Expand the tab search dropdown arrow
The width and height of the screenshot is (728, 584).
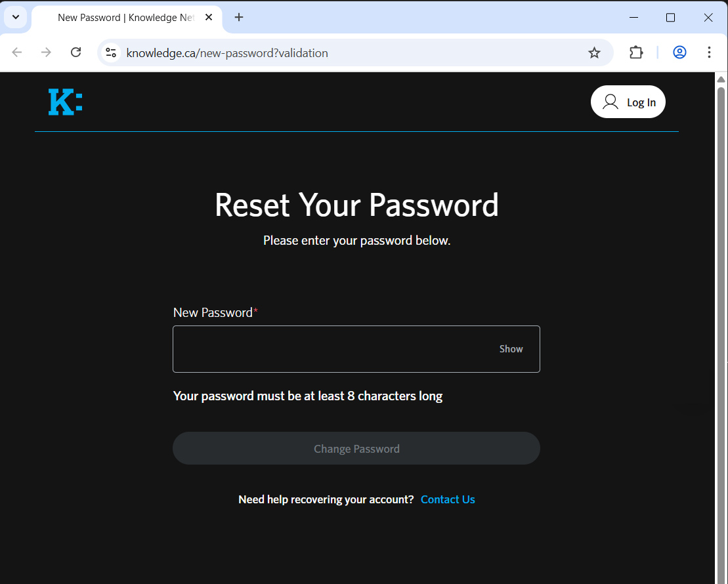click(16, 18)
